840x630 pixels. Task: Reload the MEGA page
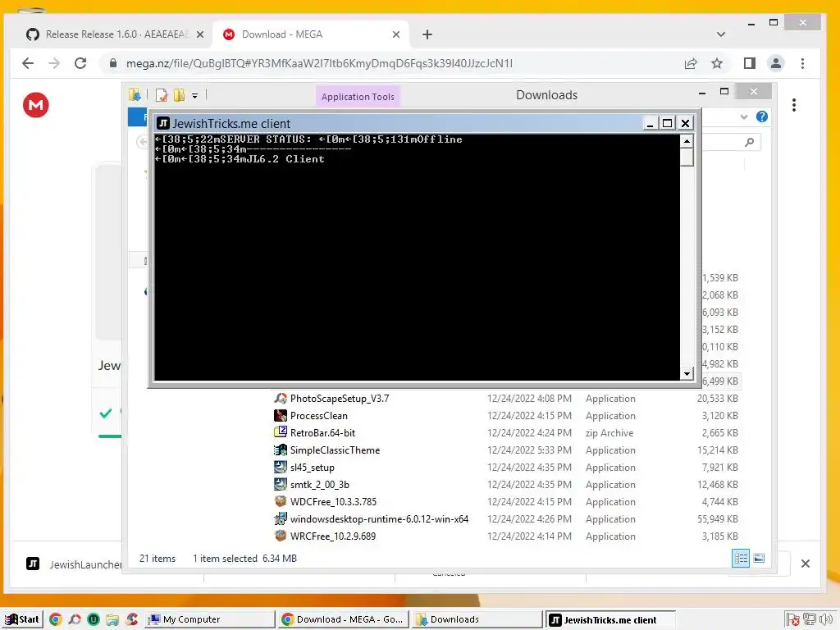[80, 63]
